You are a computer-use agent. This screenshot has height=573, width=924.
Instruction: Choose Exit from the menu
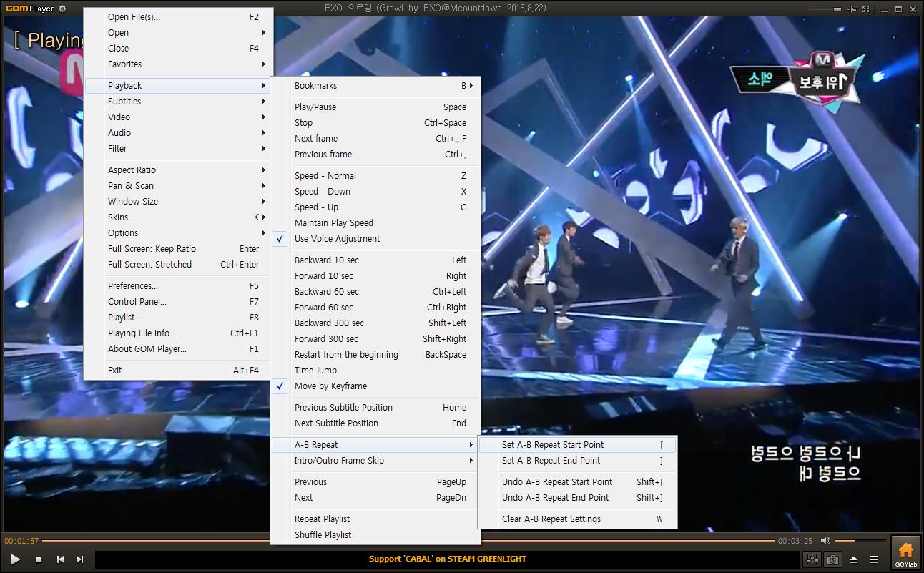coord(178,371)
